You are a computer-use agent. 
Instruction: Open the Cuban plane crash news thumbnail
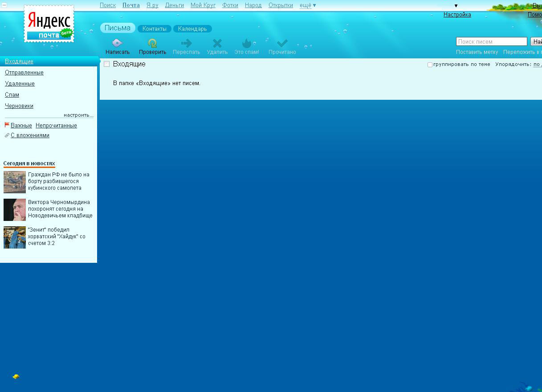coord(15,182)
